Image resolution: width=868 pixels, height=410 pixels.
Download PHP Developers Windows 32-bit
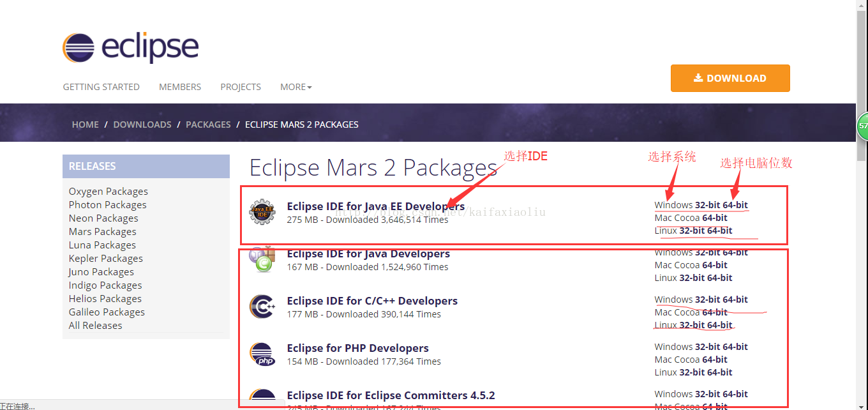pyautogui.click(x=708, y=347)
